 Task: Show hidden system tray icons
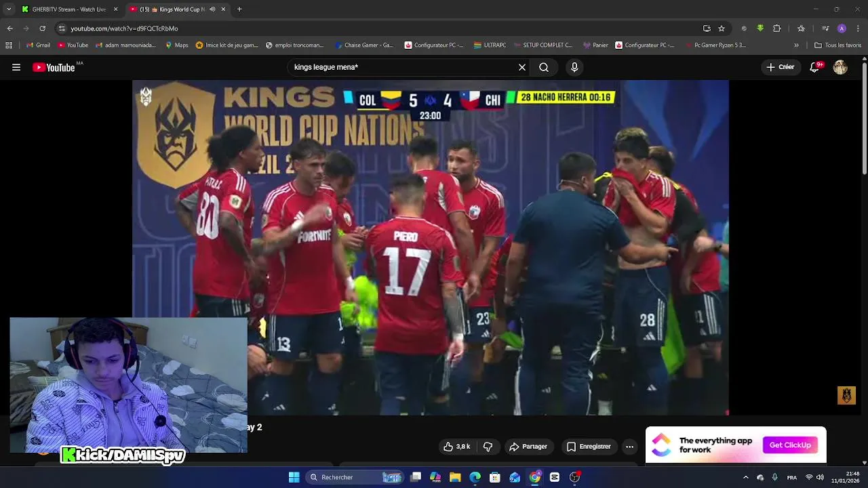click(746, 477)
